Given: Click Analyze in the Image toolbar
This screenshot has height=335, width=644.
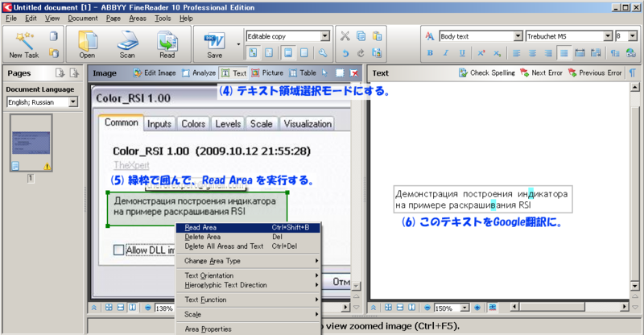Looking at the screenshot, I should click(x=199, y=72).
